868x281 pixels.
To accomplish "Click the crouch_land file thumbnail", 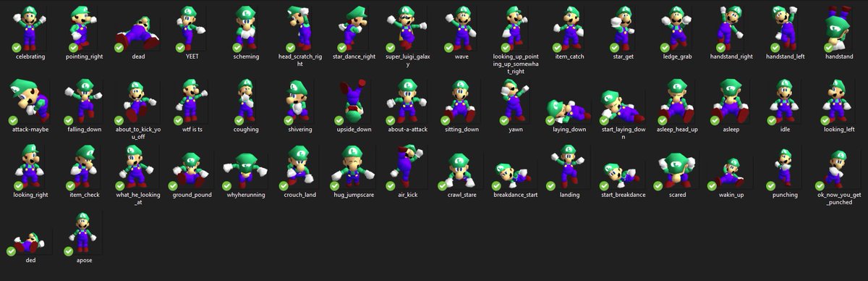I will point(300,167).
